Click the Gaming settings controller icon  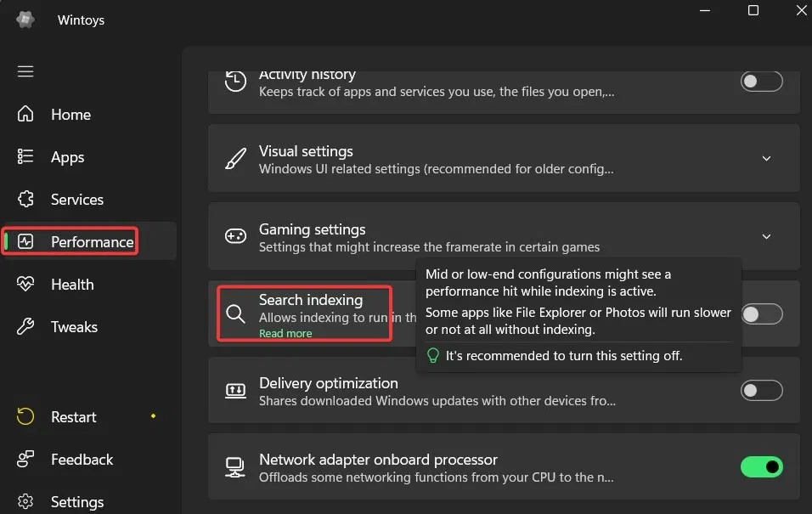(235, 237)
